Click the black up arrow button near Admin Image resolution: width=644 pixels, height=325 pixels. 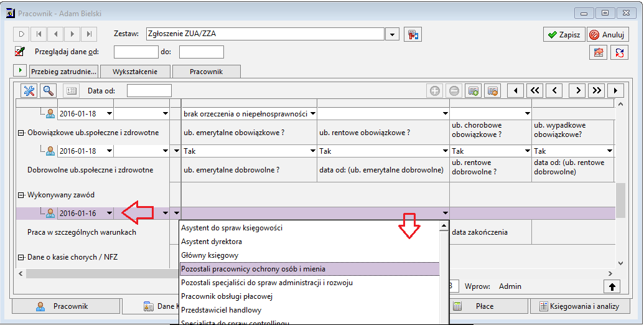(612, 286)
